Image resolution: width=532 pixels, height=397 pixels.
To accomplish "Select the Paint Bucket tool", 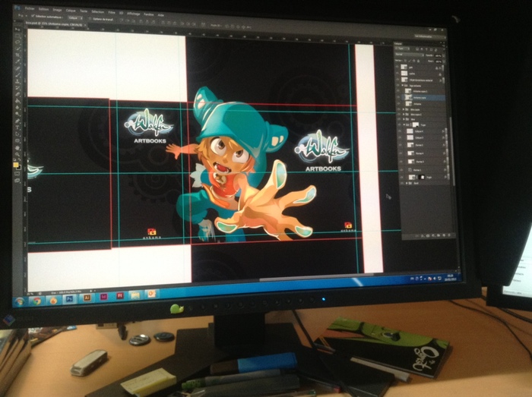I will 17,101.
